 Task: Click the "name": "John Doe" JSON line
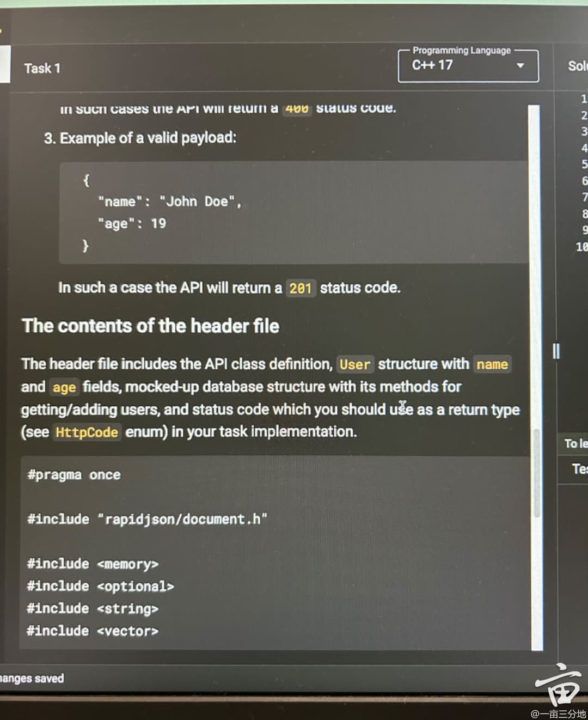pyautogui.click(x=169, y=202)
